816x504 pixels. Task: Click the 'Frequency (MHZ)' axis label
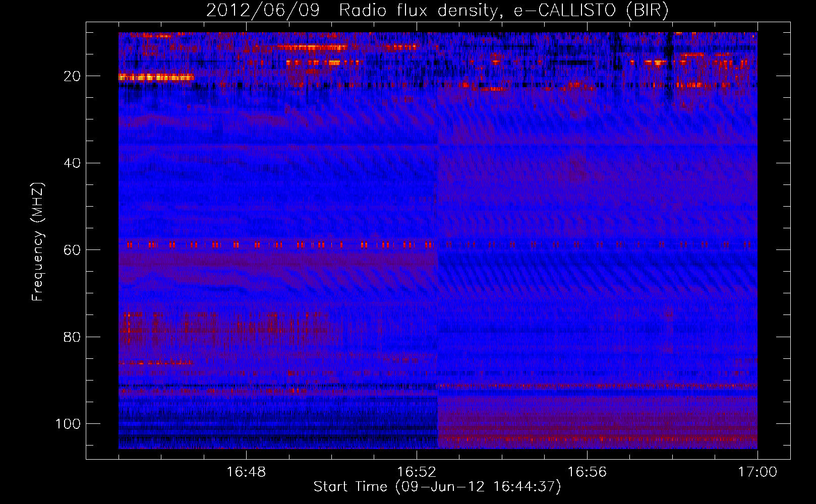point(38,241)
